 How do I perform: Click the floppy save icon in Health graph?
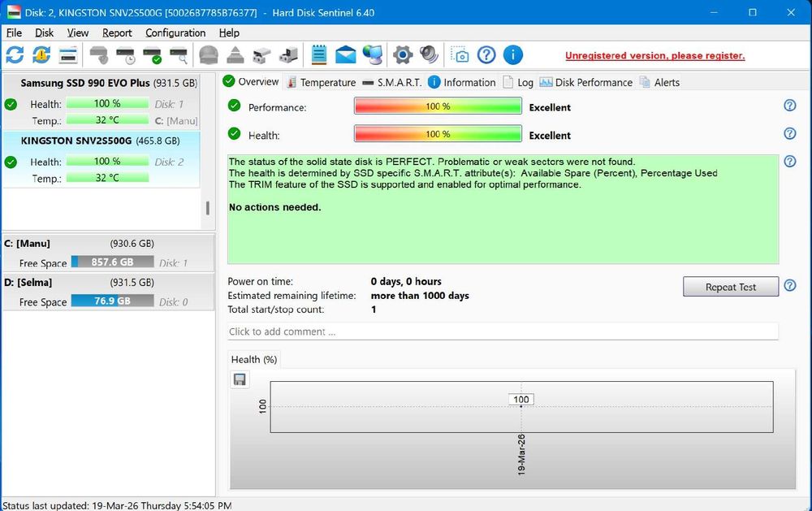coord(240,380)
